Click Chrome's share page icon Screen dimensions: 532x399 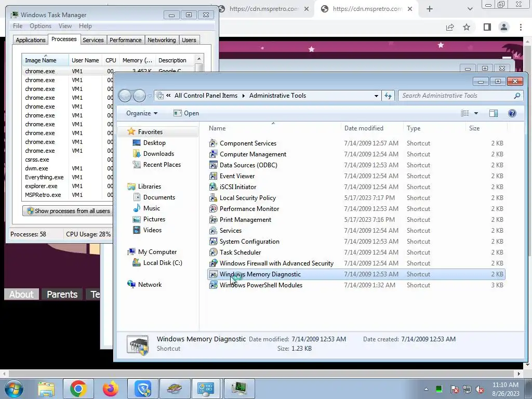[450, 27]
